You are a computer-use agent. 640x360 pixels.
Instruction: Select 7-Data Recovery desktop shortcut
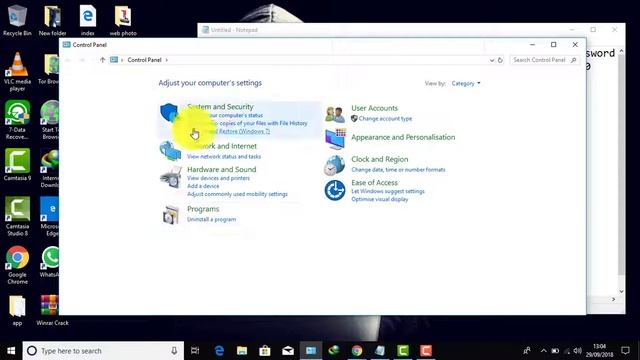coord(17,120)
